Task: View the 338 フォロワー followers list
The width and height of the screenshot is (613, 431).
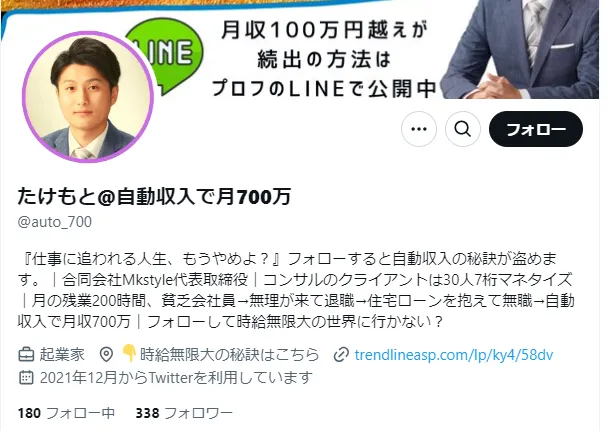Action: click(184, 413)
